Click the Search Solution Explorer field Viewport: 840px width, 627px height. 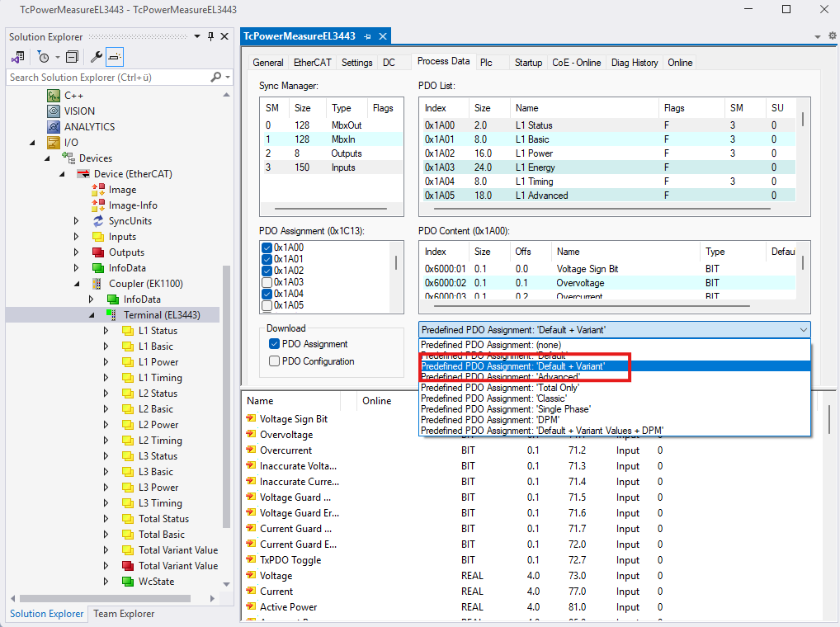pyautogui.click(x=107, y=77)
